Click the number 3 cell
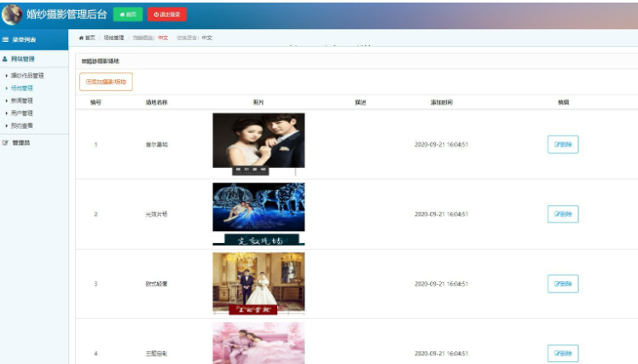Image resolution: width=638 pixels, height=364 pixels. click(x=96, y=284)
